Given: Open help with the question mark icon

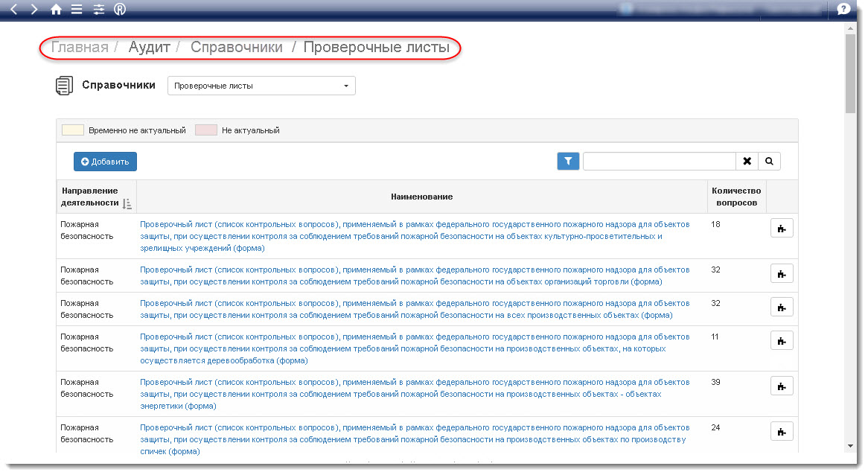Looking at the screenshot, I should (x=843, y=10).
